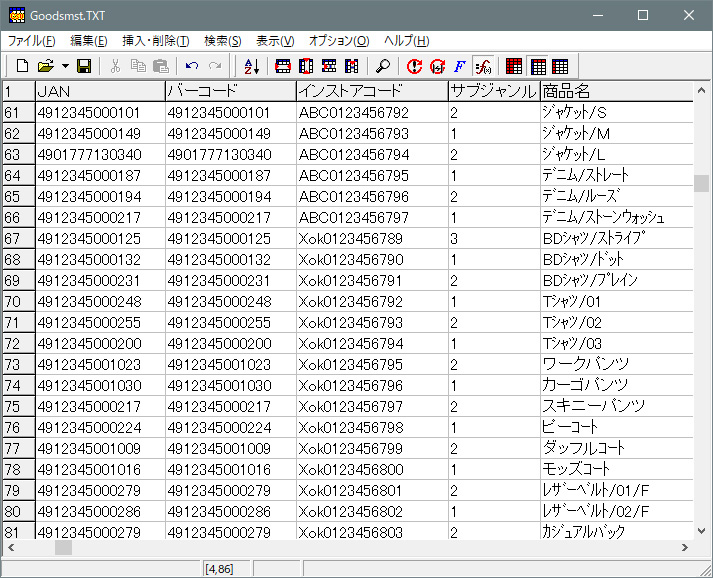Viewport: 713px width, 578px height.
Task: Open search with the magnifying glass icon
Action: click(x=383, y=66)
